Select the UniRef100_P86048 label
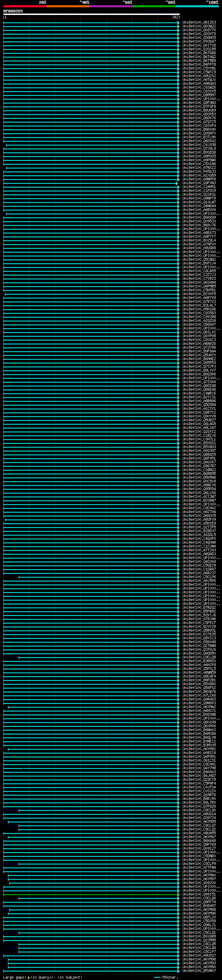 199,642
